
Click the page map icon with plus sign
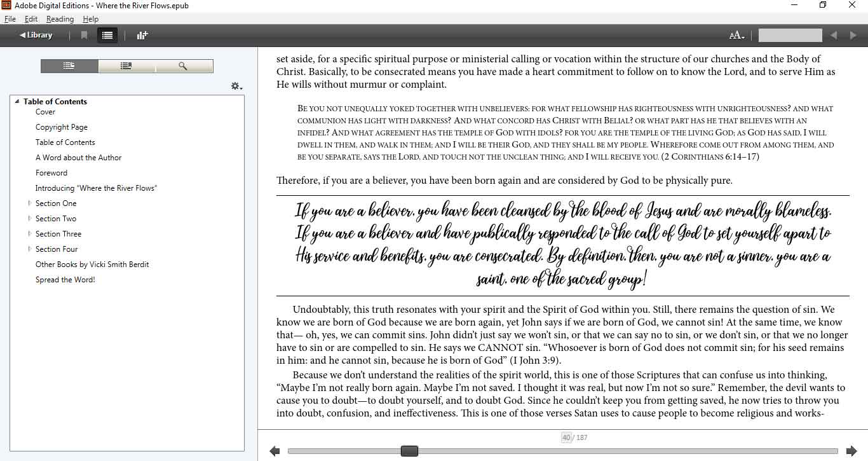click(142, 36)
